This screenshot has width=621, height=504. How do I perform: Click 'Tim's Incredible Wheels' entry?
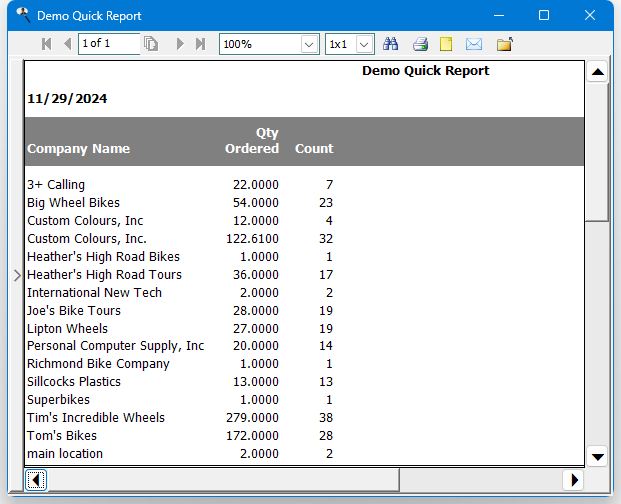96,418
